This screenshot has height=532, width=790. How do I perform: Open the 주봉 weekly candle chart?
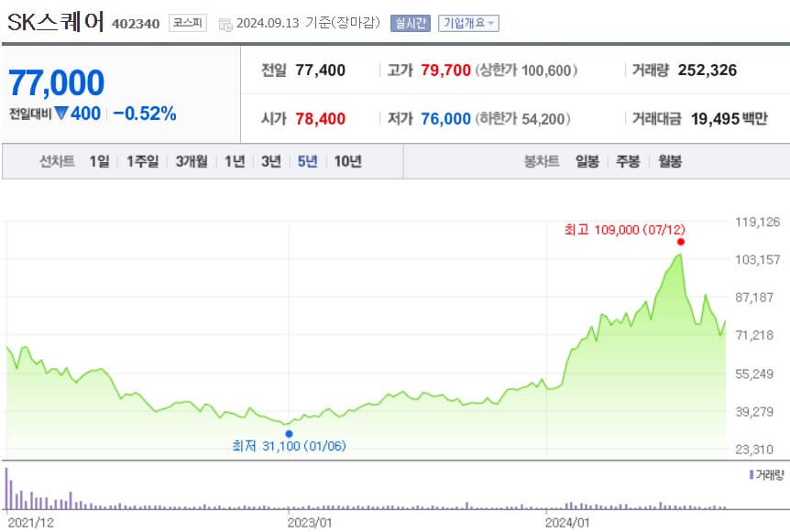[626, 159]
